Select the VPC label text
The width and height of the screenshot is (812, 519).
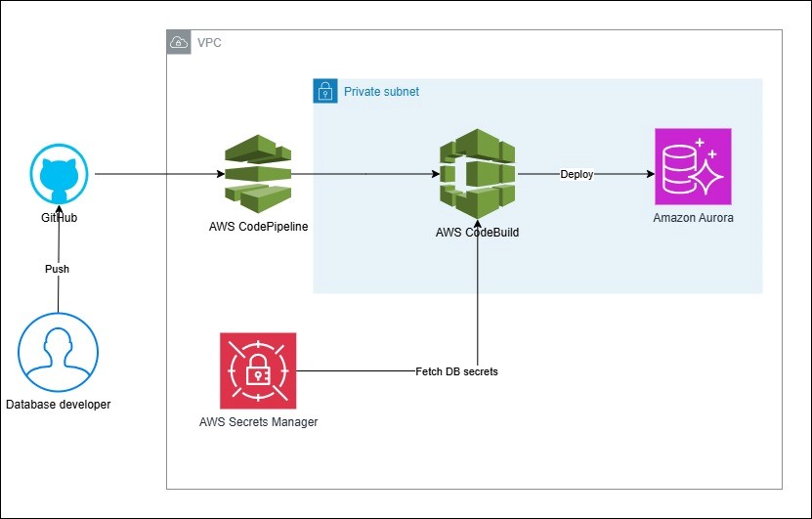tap(209, 42)
